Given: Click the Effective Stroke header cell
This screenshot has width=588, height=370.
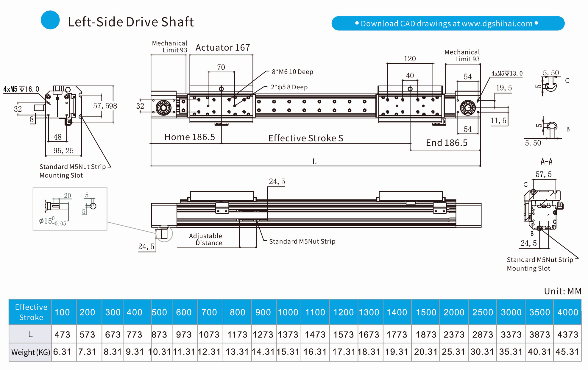Looking at the screenshot, I should coord(31,312).
